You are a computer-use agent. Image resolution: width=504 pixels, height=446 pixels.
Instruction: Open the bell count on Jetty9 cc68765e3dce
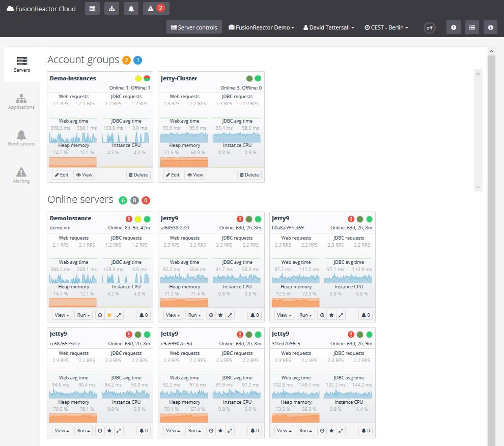click(x=144, y=431)
